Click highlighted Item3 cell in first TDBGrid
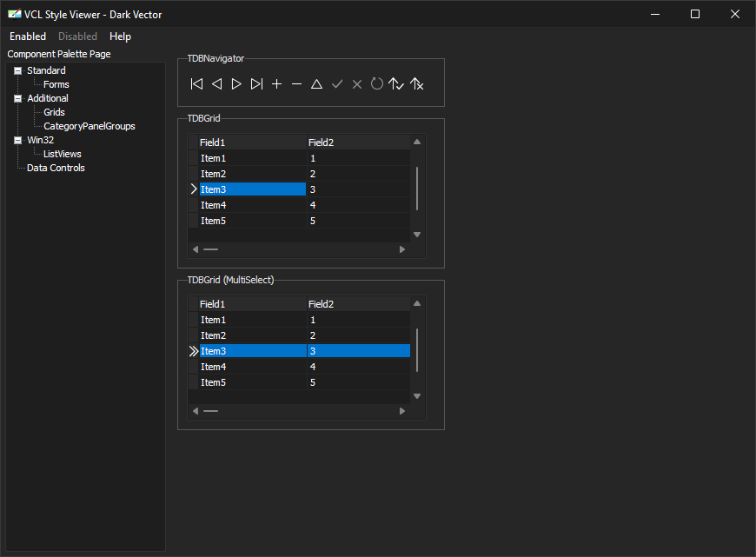Viewport: 756px width, 557px height. [253, 189]
